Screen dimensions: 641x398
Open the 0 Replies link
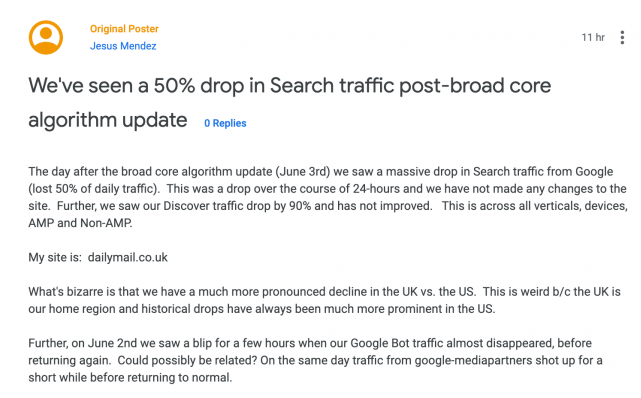(x=225, y=123)
